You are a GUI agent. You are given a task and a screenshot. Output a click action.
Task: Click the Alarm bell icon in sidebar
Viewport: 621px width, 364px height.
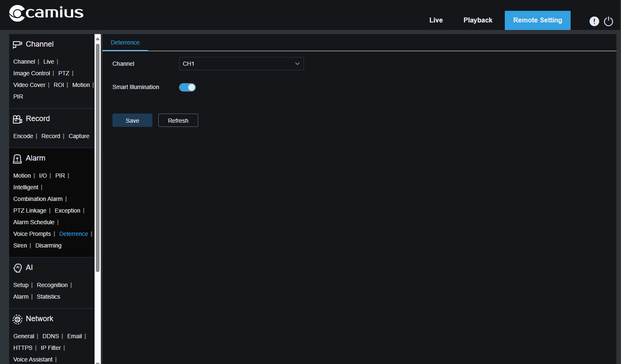(x=17, y=158)
